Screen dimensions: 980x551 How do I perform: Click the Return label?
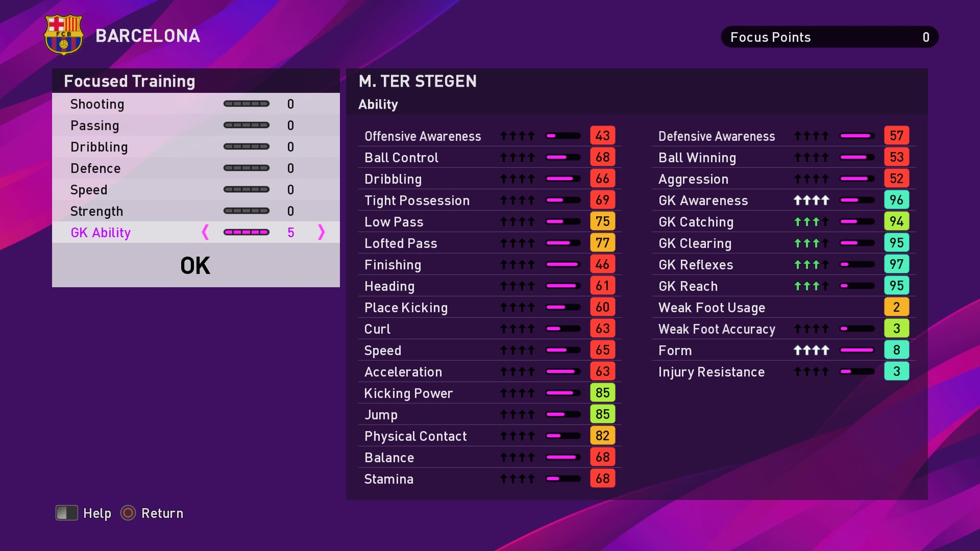162,513
